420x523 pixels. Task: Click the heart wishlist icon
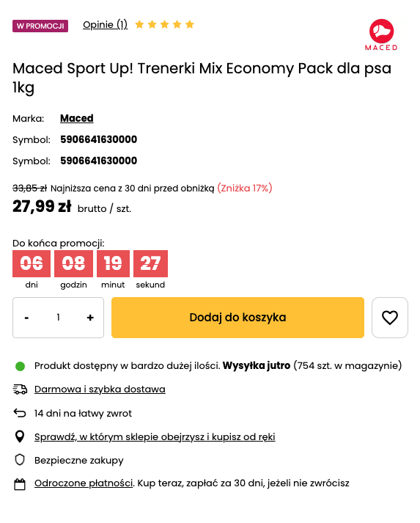tap(390, 318)
